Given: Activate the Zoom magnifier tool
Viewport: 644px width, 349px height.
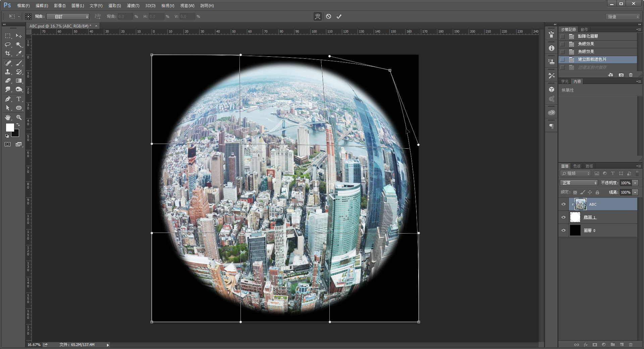Looking at the screenshot, I should point(19,117).
